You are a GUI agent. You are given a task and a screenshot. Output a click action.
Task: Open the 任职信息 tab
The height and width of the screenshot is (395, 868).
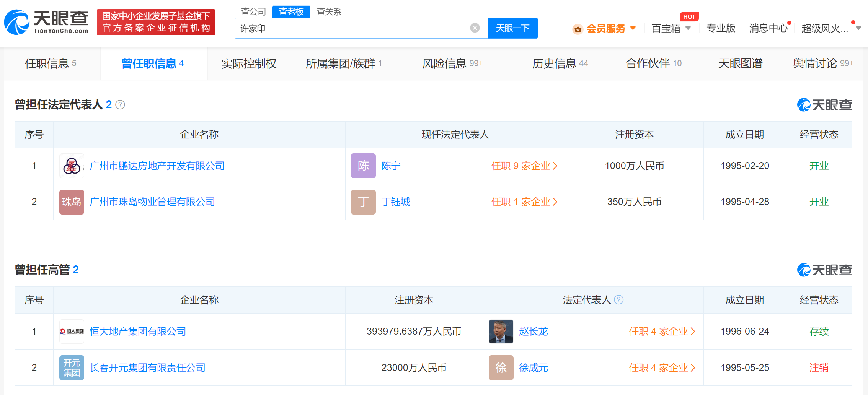51,63
